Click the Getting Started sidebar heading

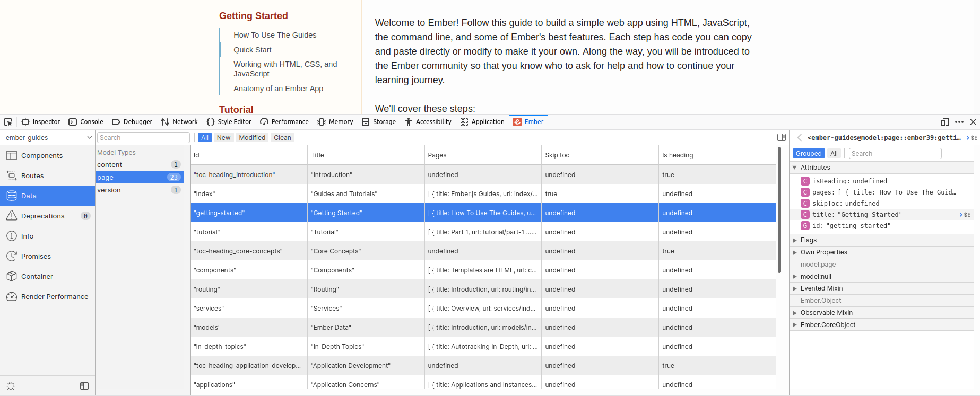coord(254,16)
